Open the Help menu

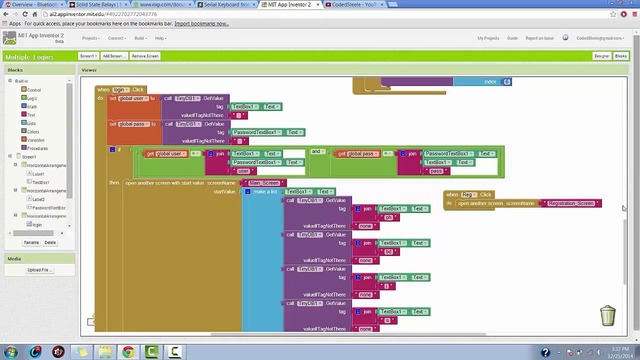pos(160,38)
